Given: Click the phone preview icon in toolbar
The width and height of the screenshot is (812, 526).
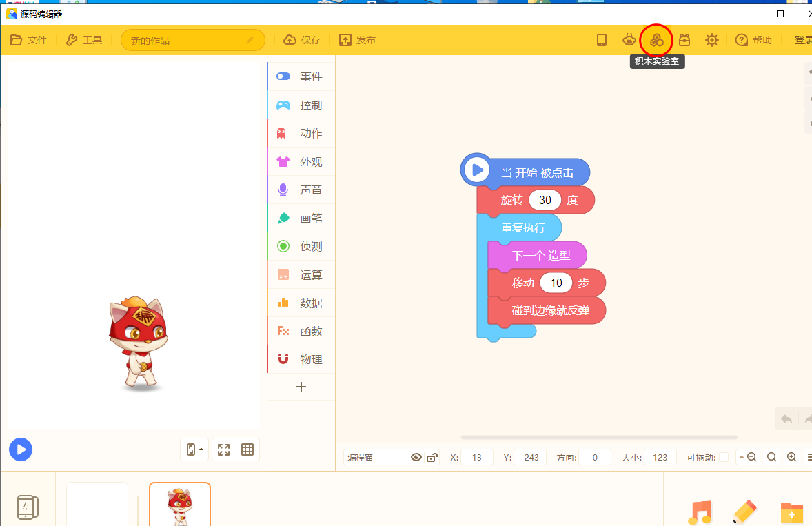Looking at the screenshot, I should tap(601, 40).
